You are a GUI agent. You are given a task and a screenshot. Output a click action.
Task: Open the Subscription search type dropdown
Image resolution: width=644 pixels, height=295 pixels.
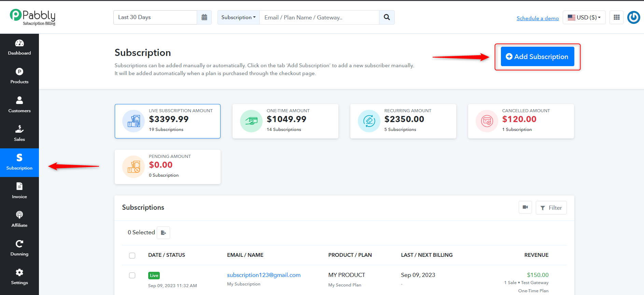pos(238,17)
